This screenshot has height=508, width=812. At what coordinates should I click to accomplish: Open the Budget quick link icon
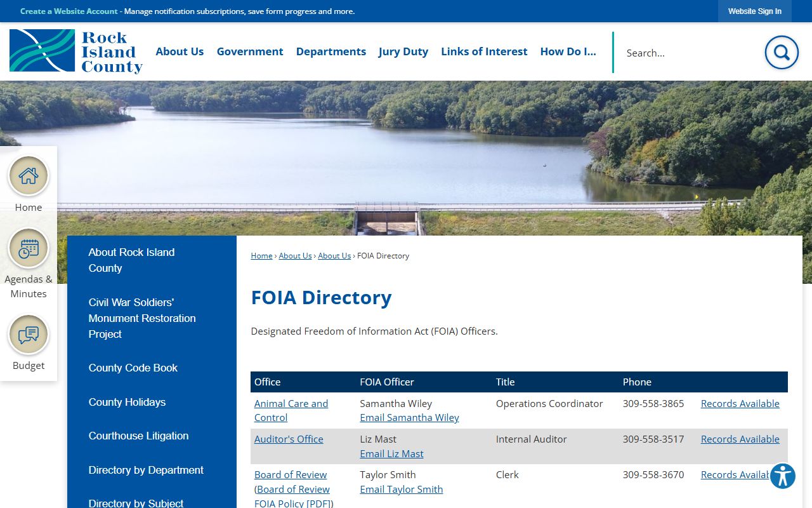tap(29, 335)
